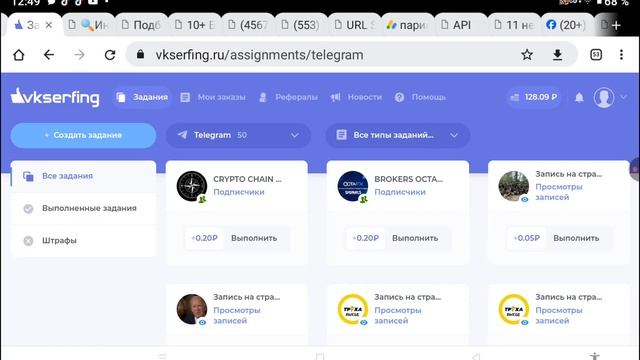Image resolution: width=640 pixels, height=360 pixels.
Task: Open the CRYPTO CHAIN task title
Action: (247, 179)
